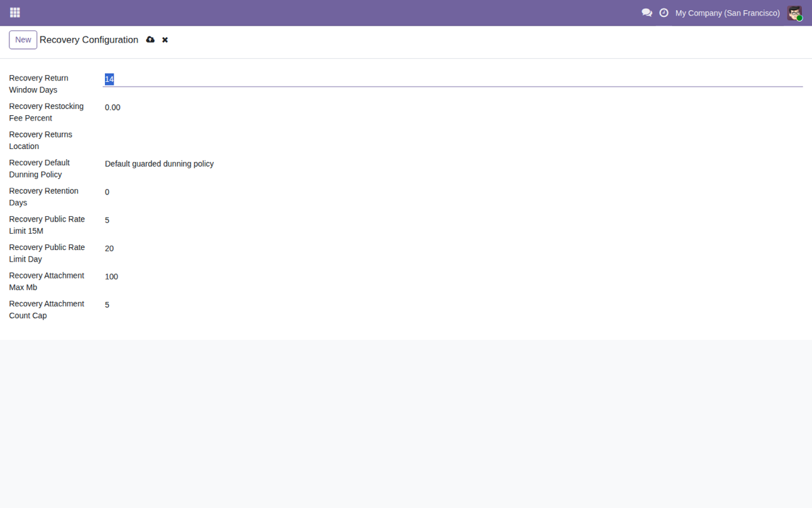
Task: Click the Recovery Restocking Fee Percent label
Action: click(x=46, y=112)
